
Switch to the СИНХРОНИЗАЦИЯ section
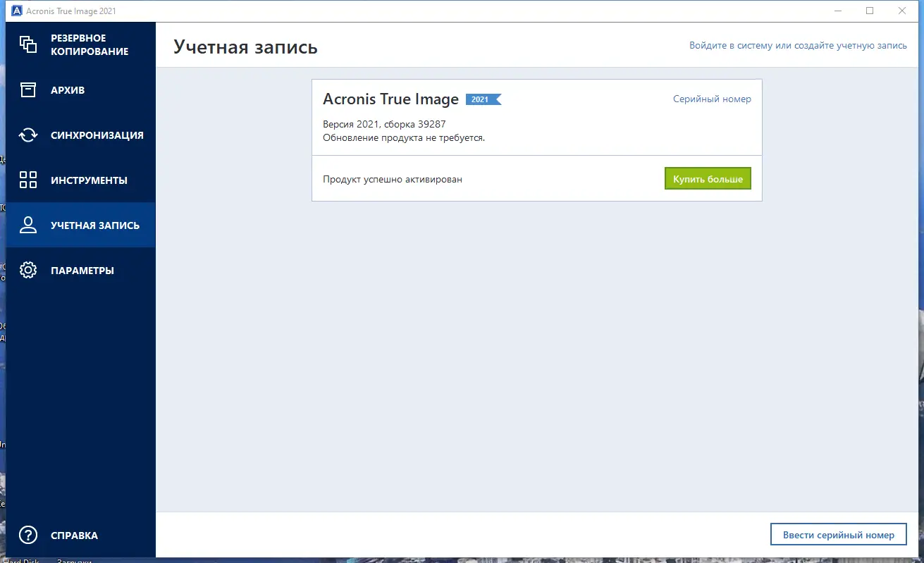click(x=80, y=135)
